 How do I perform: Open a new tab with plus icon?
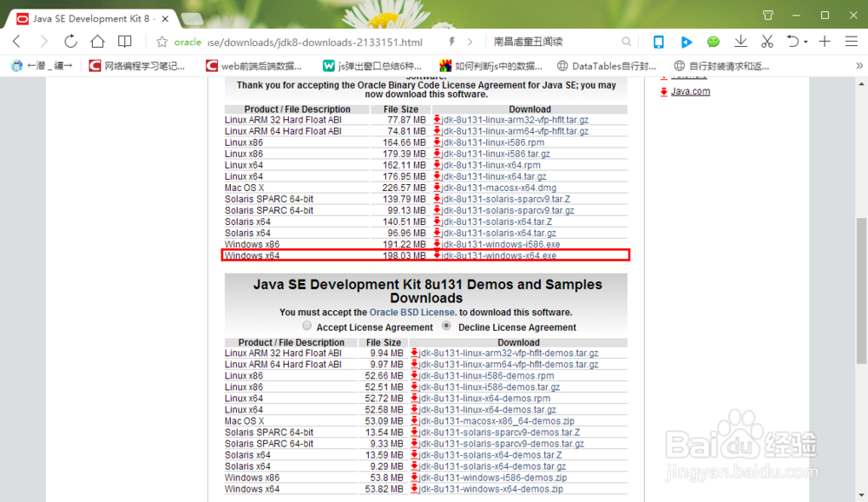pyautogui.click(x=825, y=42)
